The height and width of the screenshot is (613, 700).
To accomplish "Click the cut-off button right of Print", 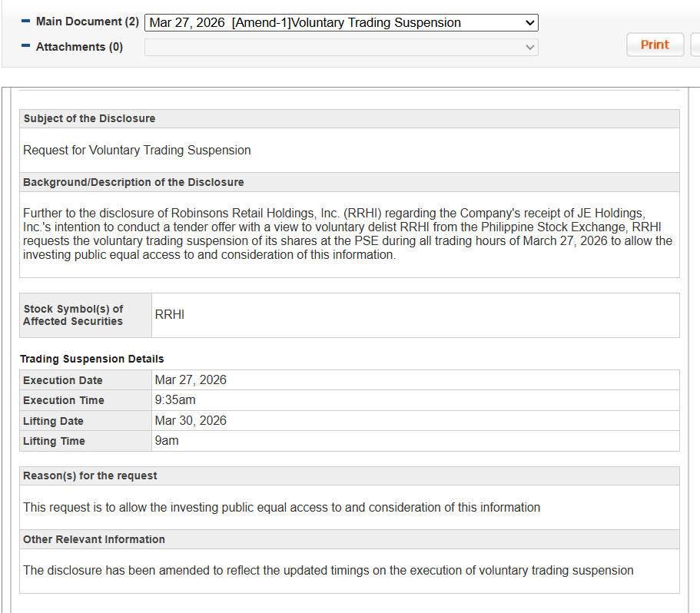I will [x=695, y=45].
